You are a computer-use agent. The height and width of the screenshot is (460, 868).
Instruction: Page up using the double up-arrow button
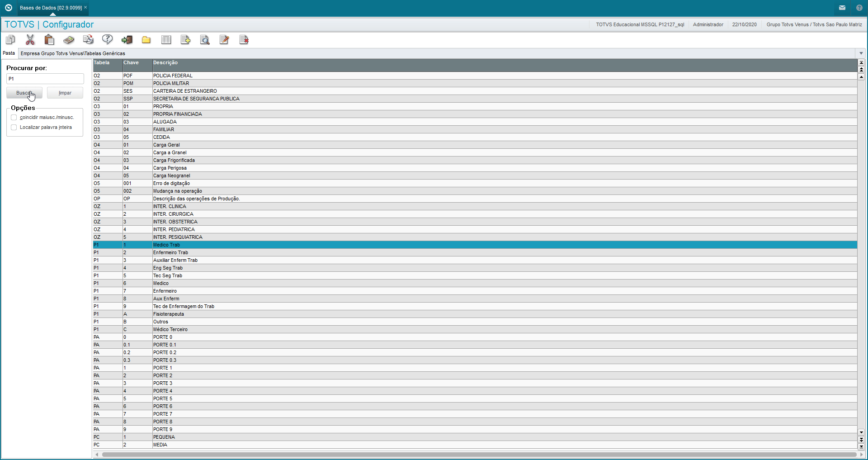click(x=861, y=70)
